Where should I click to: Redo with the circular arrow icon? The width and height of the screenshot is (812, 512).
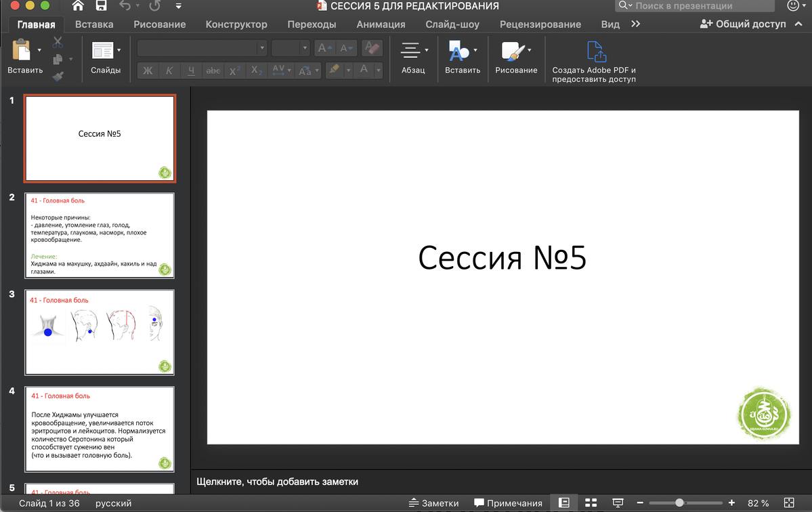point(155,5)
